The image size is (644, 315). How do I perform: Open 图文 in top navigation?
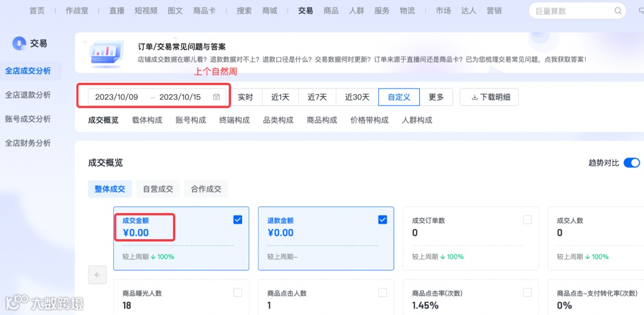click(175, 11)
